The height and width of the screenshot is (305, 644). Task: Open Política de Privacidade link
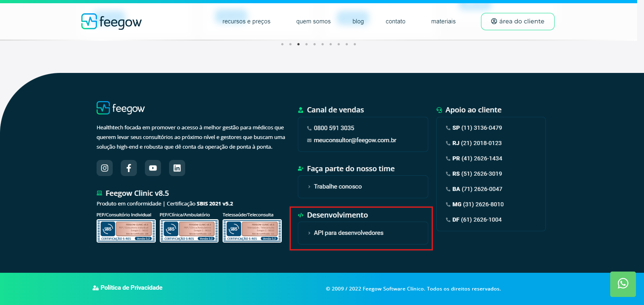(x=128, y=288)
